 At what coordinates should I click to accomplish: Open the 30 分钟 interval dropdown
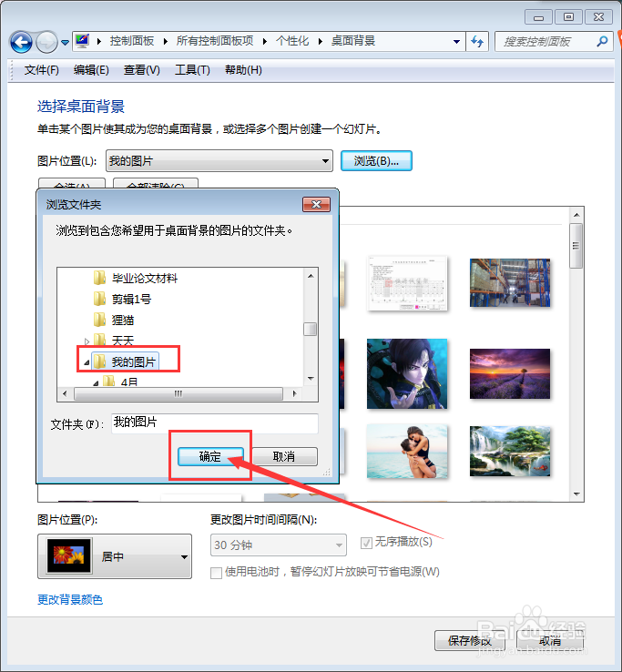click(278, 545)
